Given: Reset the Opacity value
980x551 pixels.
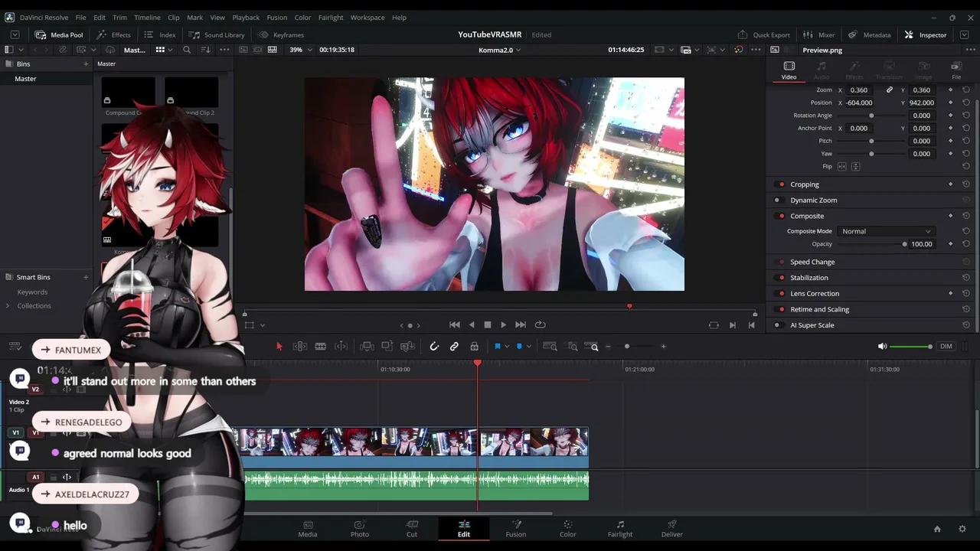Looking at the screenshot, I should click(x=966, y=244).
